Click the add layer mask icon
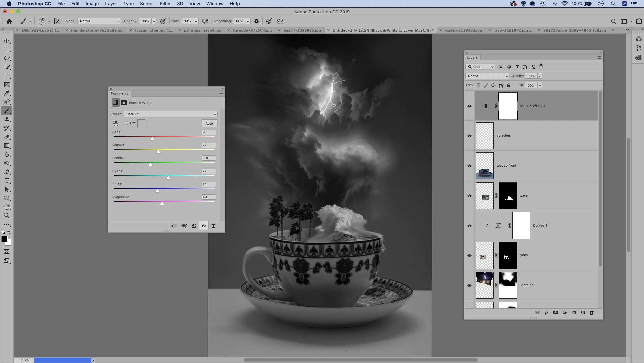This screenshot has width=644, height=363. [555, 313]
